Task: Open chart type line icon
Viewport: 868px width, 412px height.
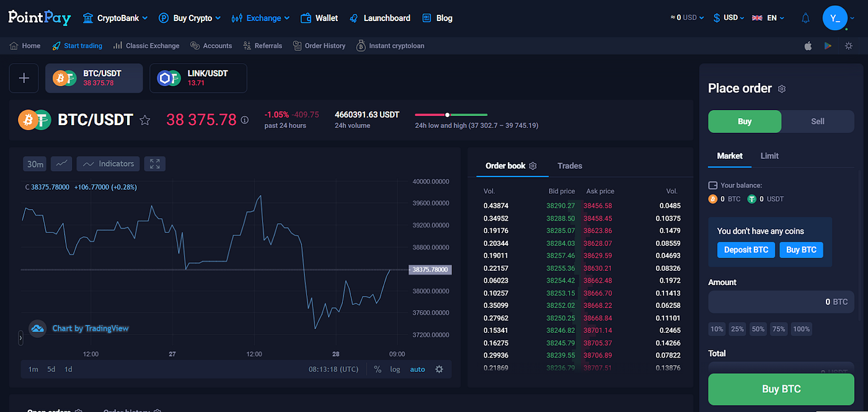Action: (61, 164)
